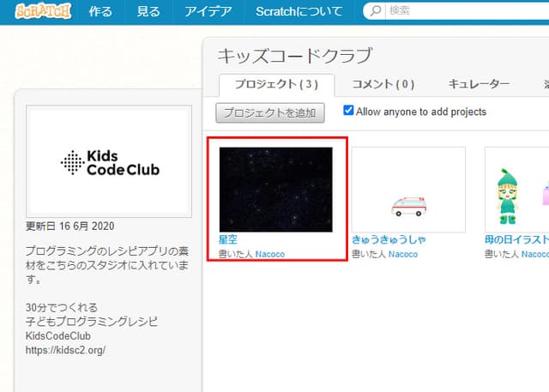
Task: Click author Nacoco under 星空
Action: click(269, 255)
